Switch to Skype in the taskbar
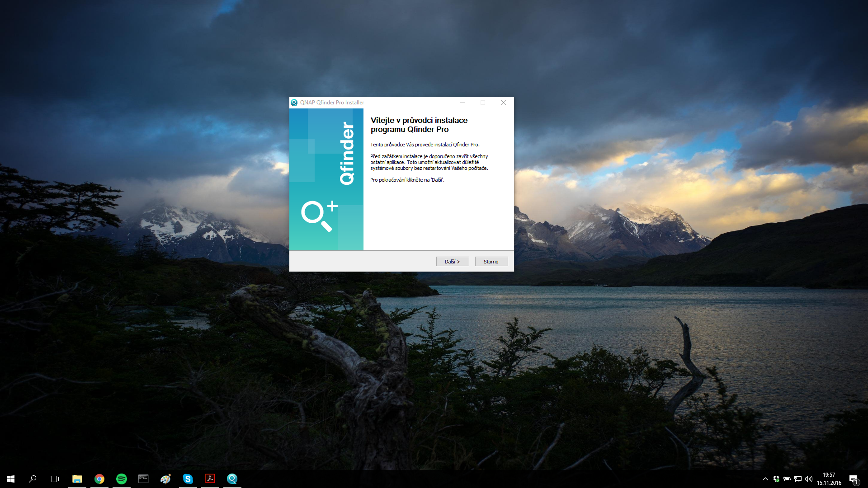The image size is (868, 488). pyautogui.click(x=188, y=479)
